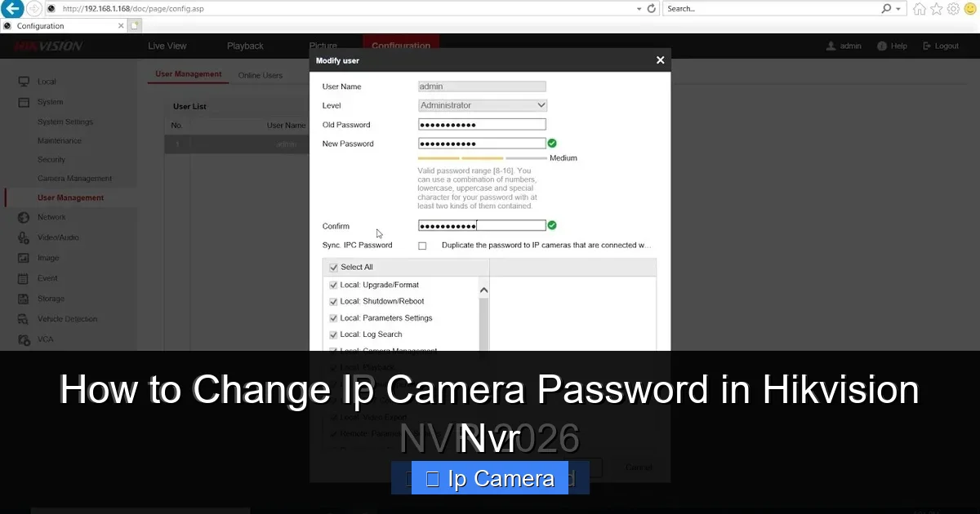Open Maintenance in sidebar

coord(60,141)
